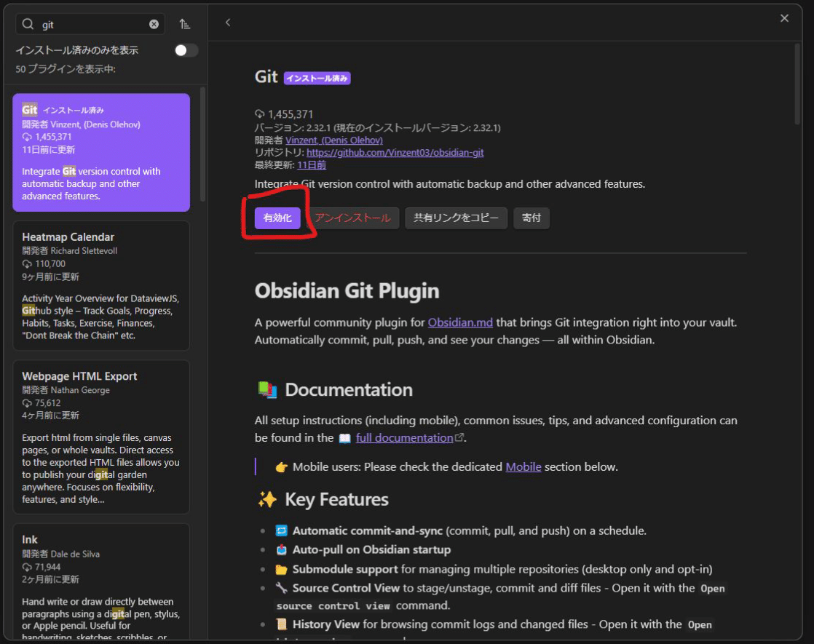
Task: Open the Webpage HTML Export plugin
Action: [101, 437]
